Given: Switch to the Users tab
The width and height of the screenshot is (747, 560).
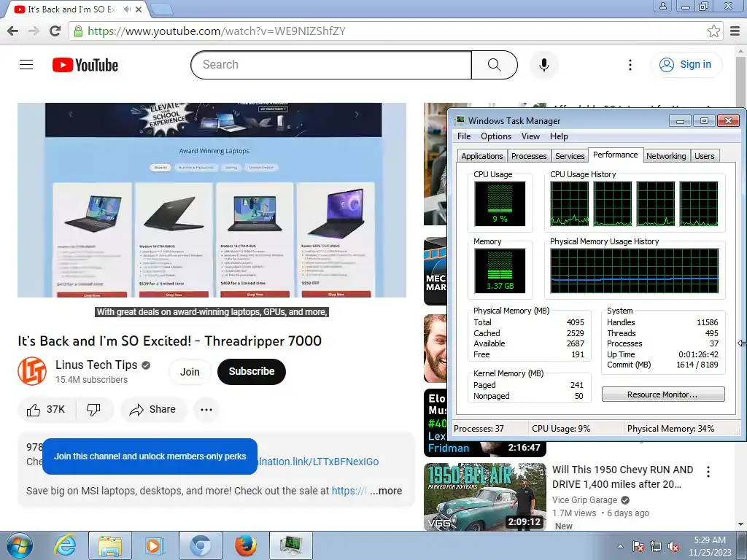Looking at the screenshot, I should tap(704, 156).
